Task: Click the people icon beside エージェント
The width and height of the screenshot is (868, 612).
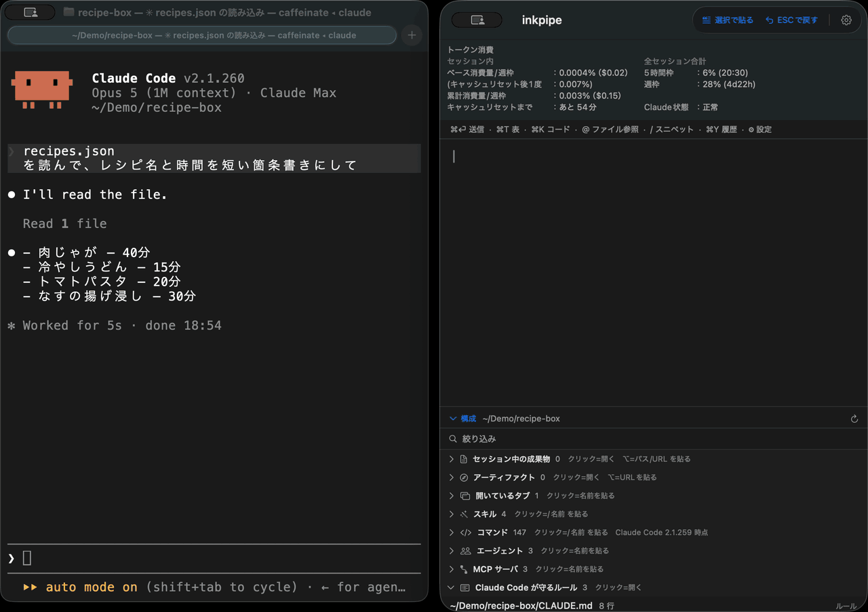Action: click(465, 551)
